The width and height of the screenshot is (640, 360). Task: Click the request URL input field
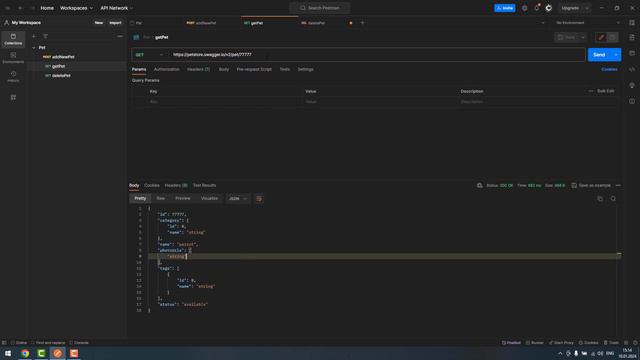click(x=378, y=55)
